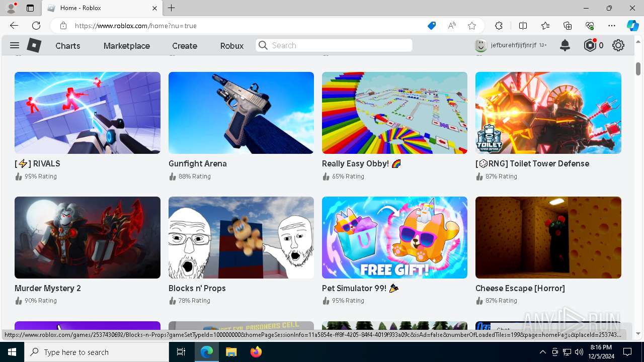Go back to previous page
Image resolution: width=644 pixels, height=362 pixels.
point(14,26)
